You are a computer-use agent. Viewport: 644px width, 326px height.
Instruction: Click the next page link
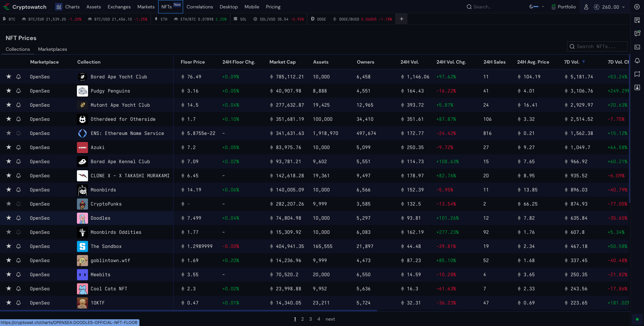(330, 319)
